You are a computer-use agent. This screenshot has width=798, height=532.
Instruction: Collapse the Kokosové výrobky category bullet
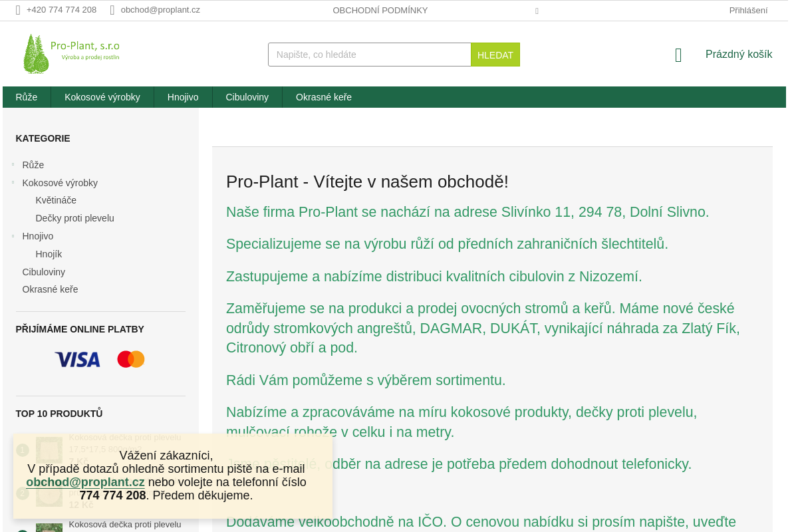coord(13,182)
